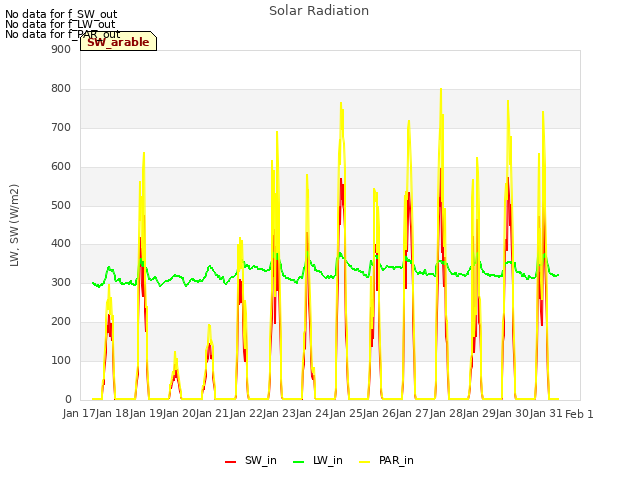This screenshot has height=480, width=640.
Task: Click the 600 y-axis tick label
Action: (61, 167)
